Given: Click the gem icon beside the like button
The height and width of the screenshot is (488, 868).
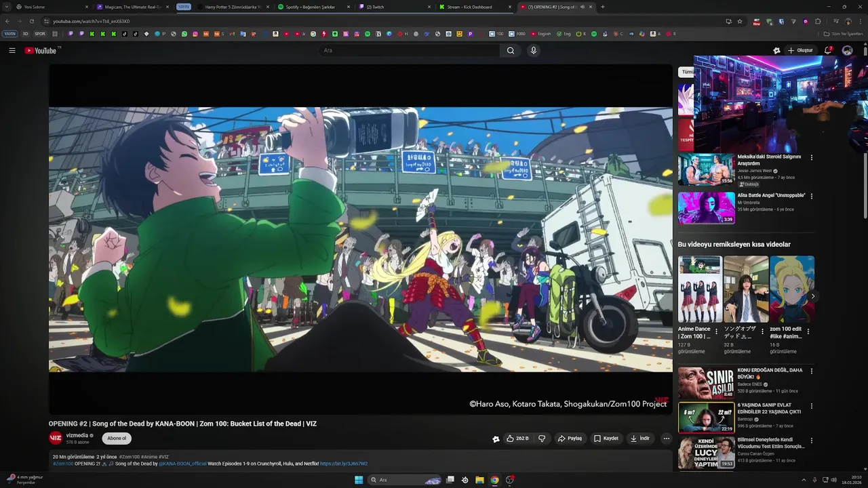Looking at the screenshot, I should (x=496, y=439).
